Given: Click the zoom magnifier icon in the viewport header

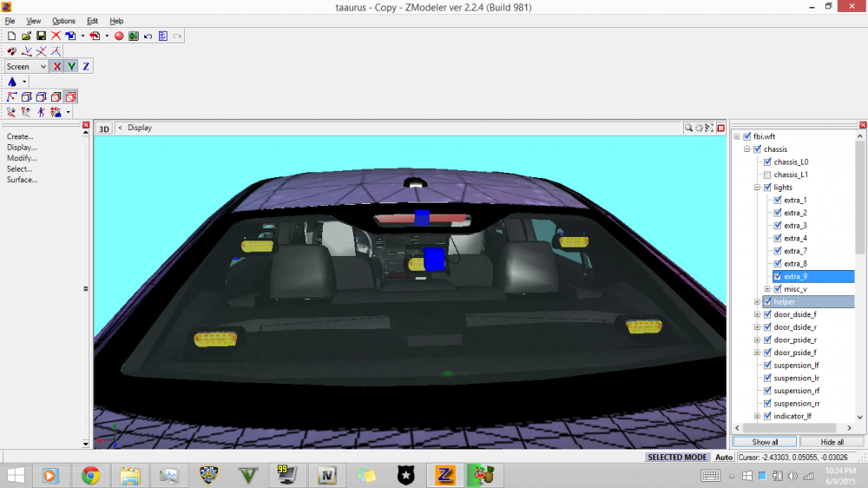Looking at the screenshot, I should click(x=688, y=128).
